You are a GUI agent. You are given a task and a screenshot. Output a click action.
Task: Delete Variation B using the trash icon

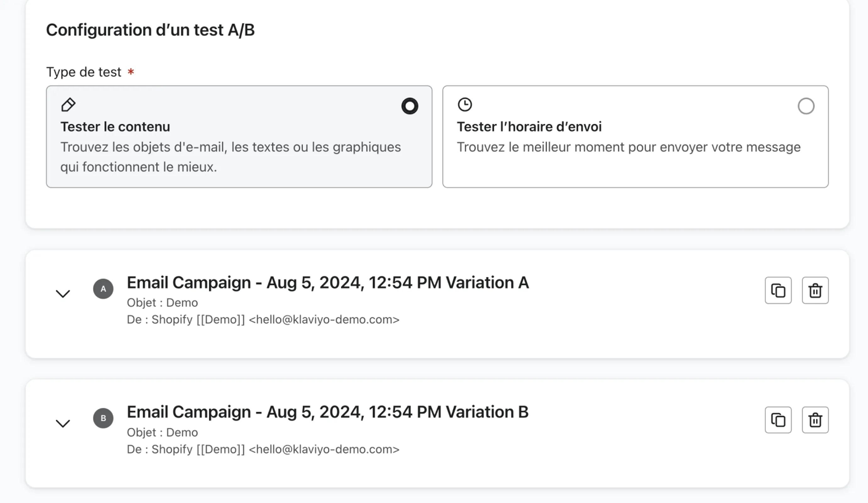click(x=815, y=420)
